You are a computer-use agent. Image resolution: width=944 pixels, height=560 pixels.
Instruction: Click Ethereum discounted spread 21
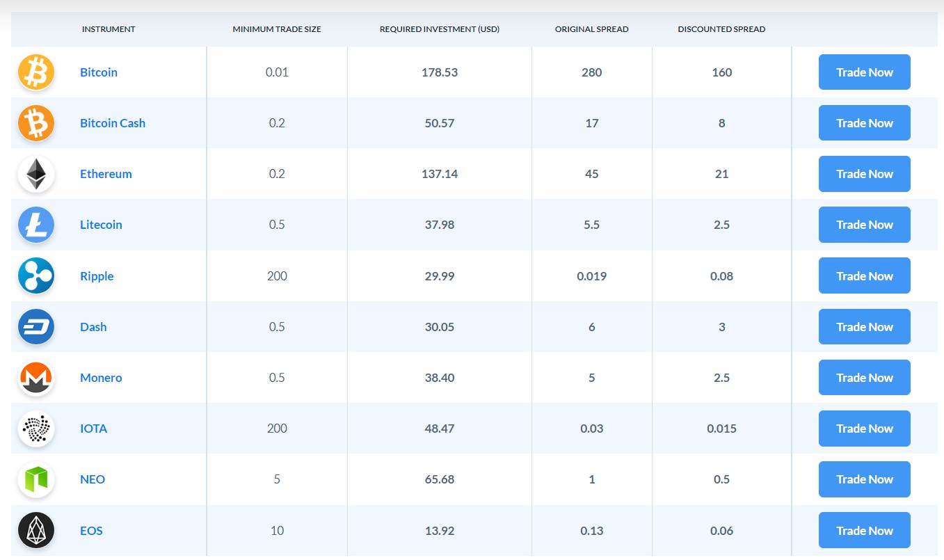(722, 174)
